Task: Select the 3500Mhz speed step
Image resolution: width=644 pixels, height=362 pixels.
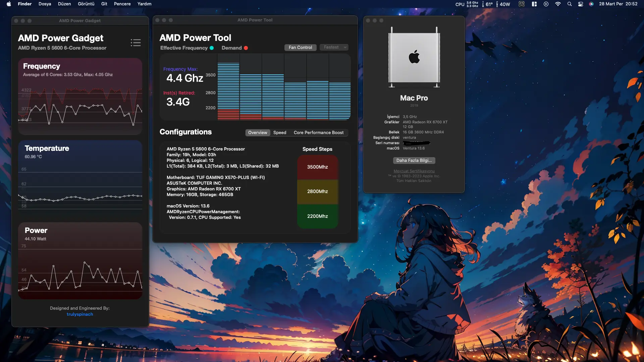Action: (318, 167)
